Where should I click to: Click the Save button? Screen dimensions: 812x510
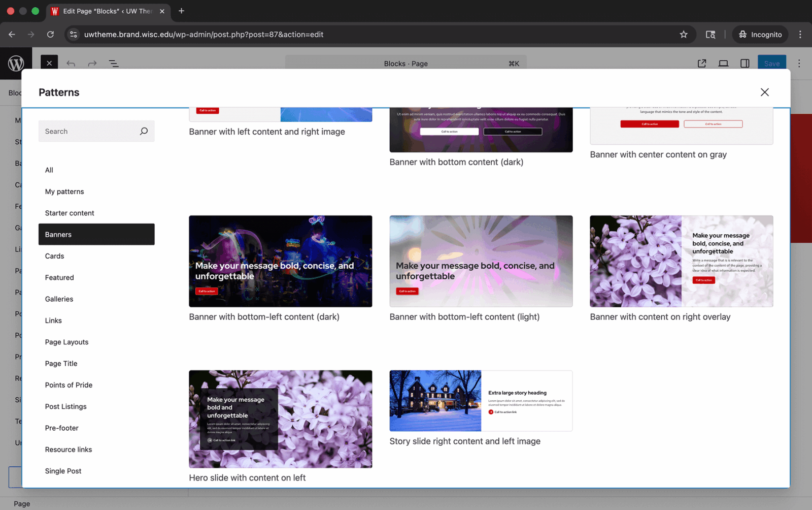click(x=771, y=63)
